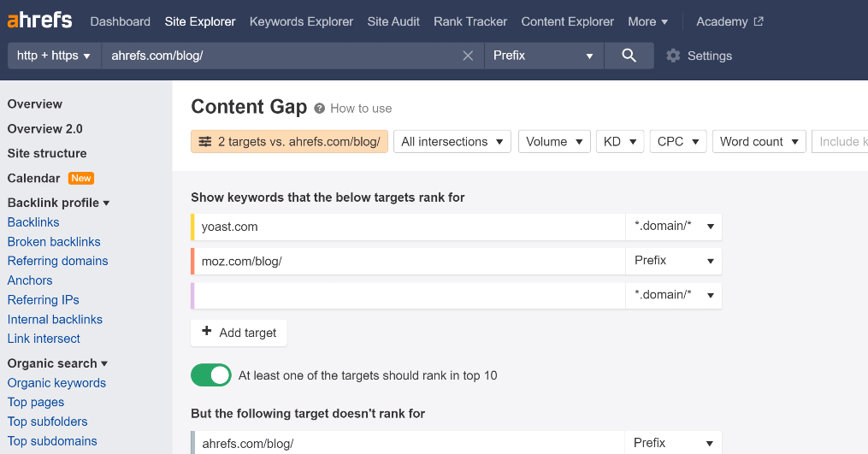The height and width of the screenshot is (454, 868).
Task: Click the How to use link
Action: pos(361,109)
